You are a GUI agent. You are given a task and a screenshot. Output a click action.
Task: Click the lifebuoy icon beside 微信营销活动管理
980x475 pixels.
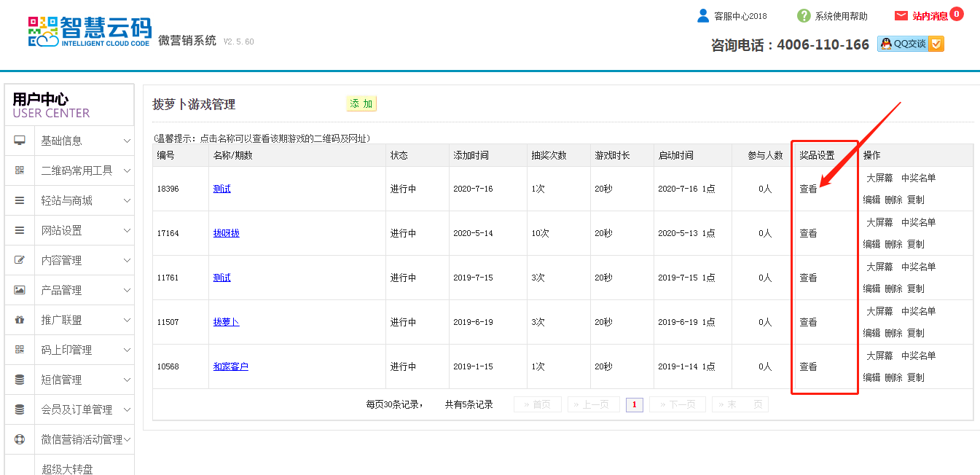[20, 439]
